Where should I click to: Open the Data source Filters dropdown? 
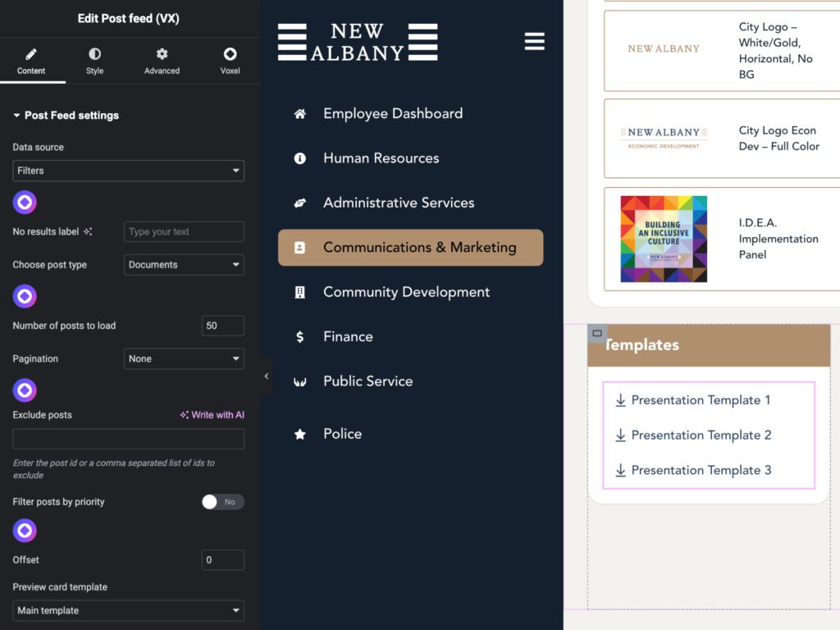click(129, 171)
